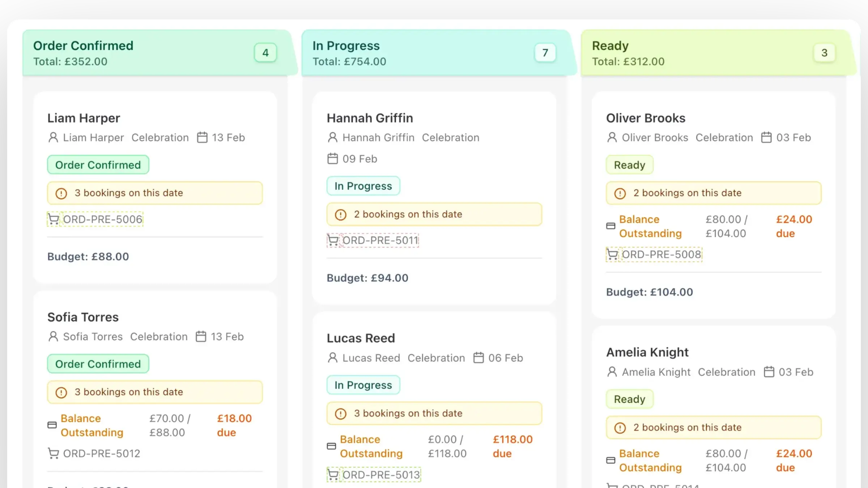Click cart icon beside ORD-PRE-5006
This screenshot has height=488, width=868.
54,219
